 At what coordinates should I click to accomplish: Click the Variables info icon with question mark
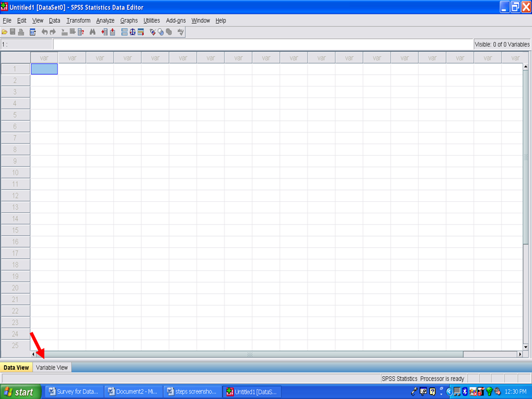(x=81, y=32)
